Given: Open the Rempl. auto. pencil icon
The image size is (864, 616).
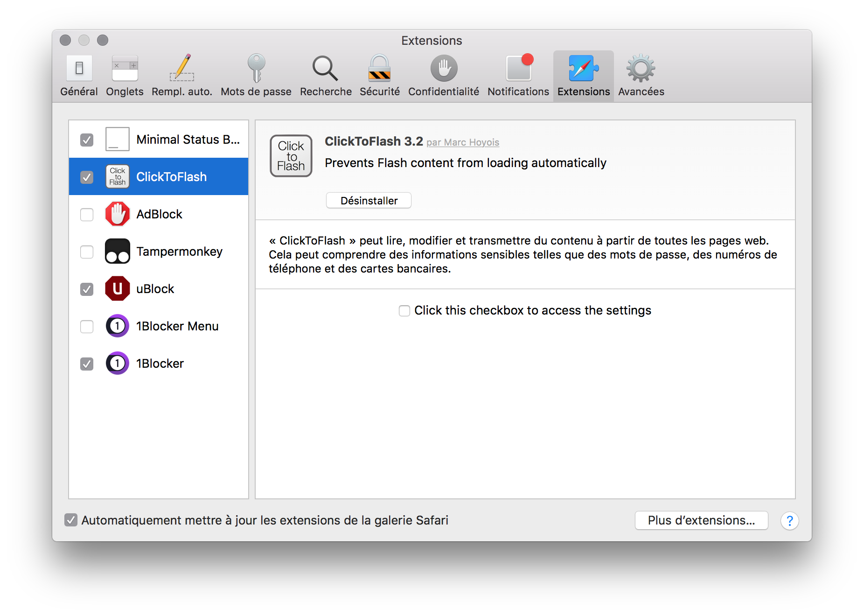Looking at the screenshot, I should point(182,68).
